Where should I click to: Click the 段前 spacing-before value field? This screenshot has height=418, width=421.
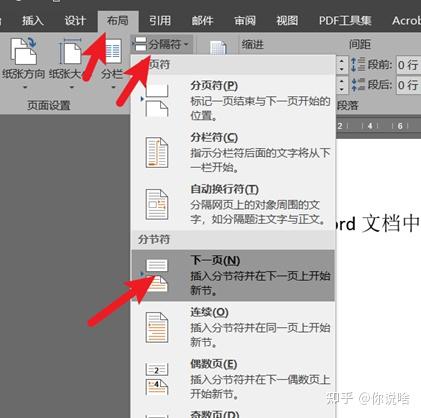(408, 65)
